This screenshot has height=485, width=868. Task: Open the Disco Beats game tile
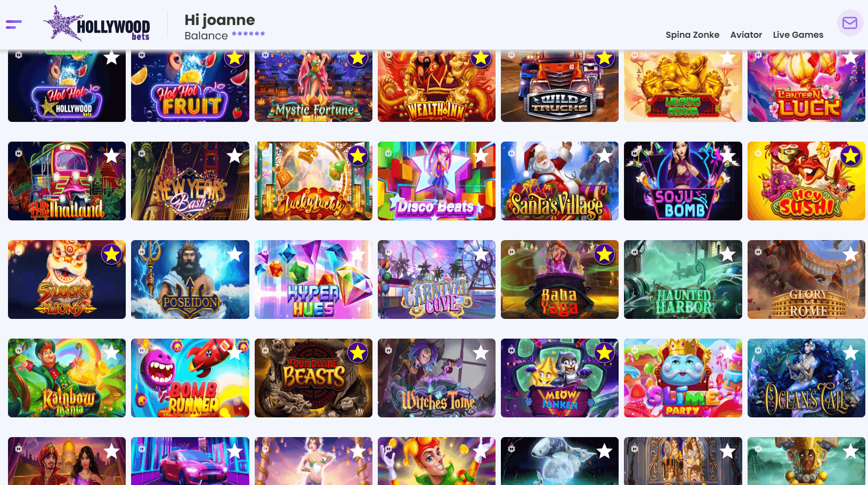[x=436, y=186]
